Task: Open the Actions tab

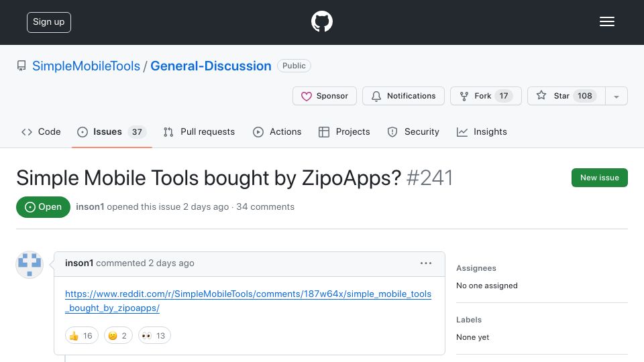Action: 277,132
